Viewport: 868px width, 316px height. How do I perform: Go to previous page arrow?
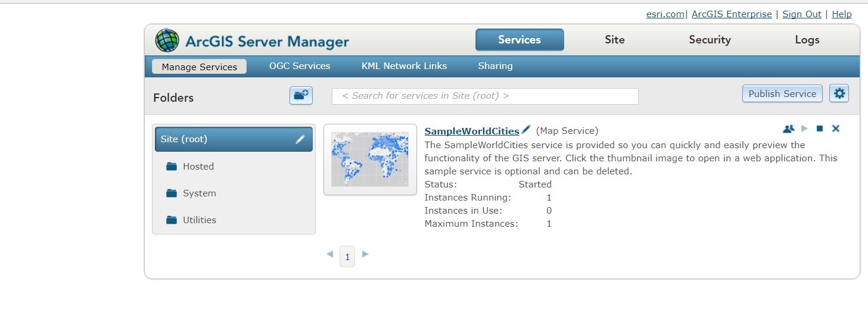pos(329,254)
